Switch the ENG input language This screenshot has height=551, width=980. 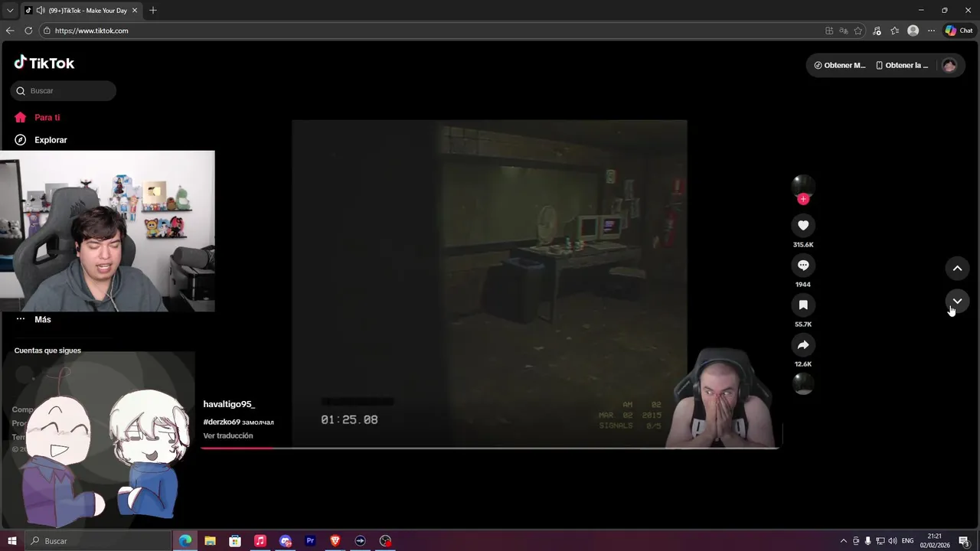point(908,541)
